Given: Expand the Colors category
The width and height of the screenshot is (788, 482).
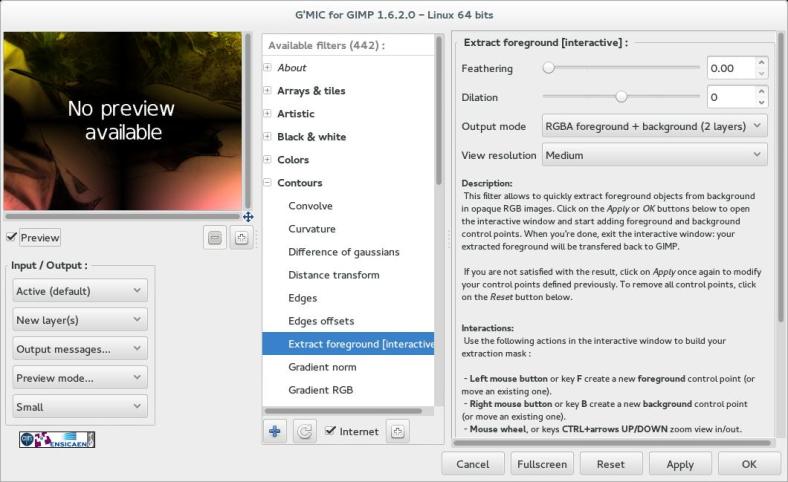Looking at the screenshot, I should [267, 159].
